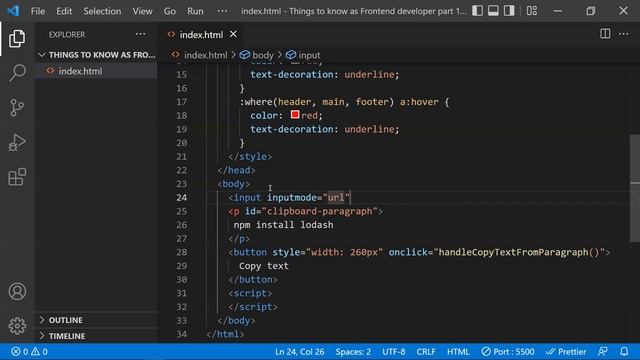Click the :where(header, main, footer) selector line

pyautogui.click(x=344, y=102)
